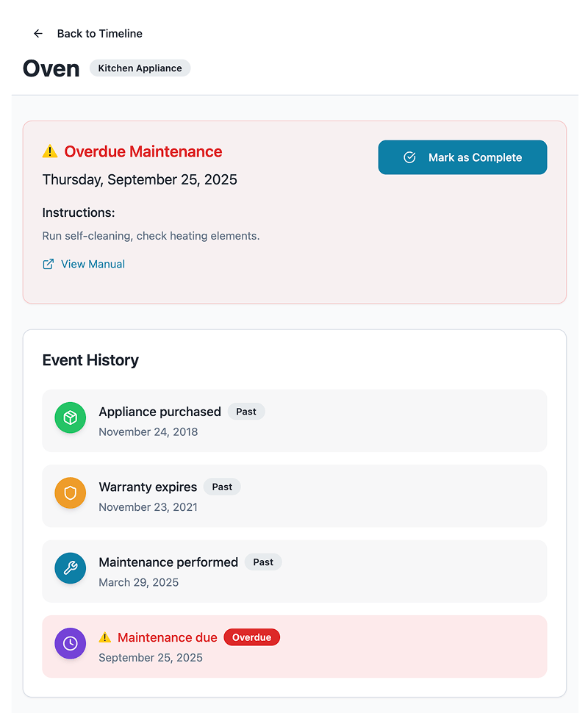The image size is (588, 713).
Task: Click the warning icon beside Maintenance due
Action: tap(105, 637)
